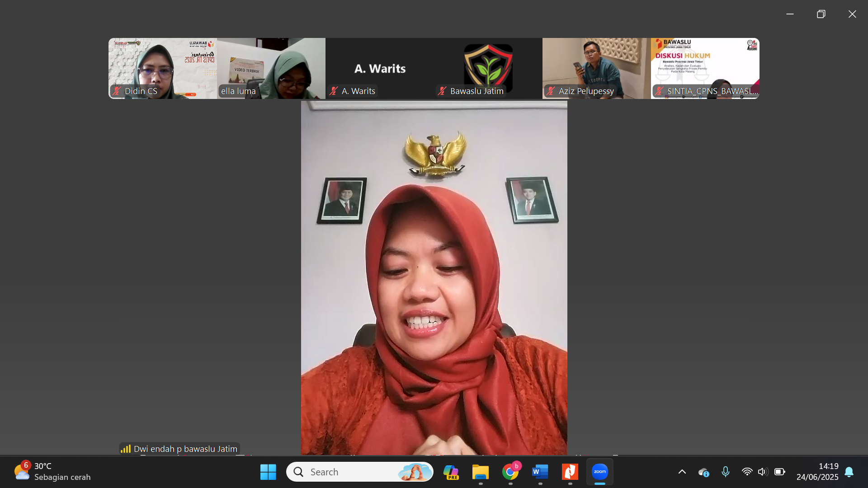
Task: Open Nitro PDF from the taskbar
Action: (570, 472)
